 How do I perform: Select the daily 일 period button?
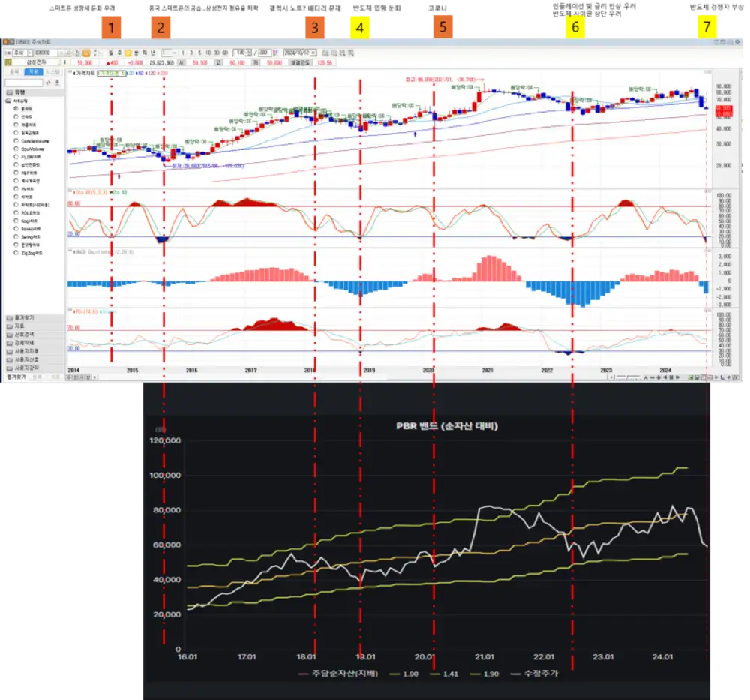click(111, 53)
